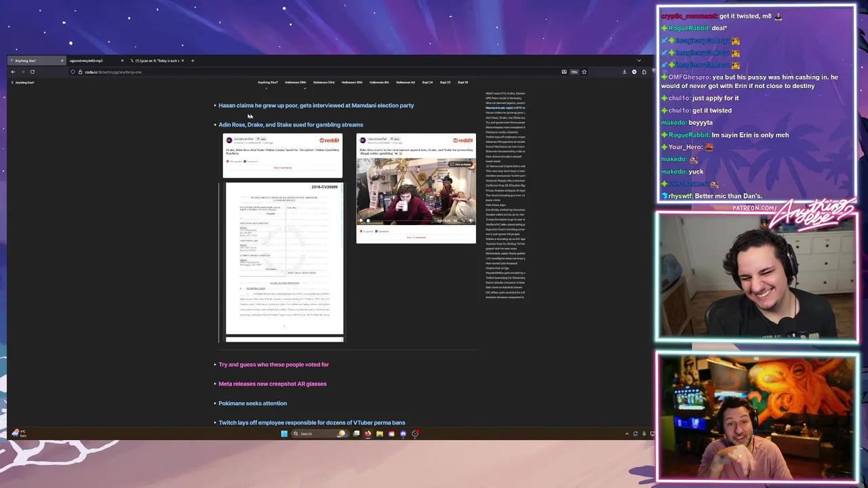This screenshot has width=868, height=488.
Task: Open the Halloween 8th page tab
Action: coord(379,82)
